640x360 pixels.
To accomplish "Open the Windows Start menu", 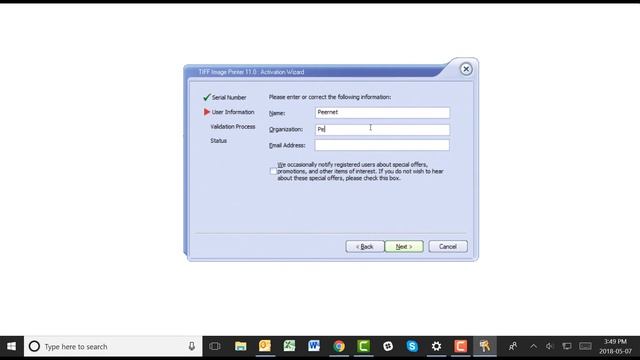I will point(11,347).
